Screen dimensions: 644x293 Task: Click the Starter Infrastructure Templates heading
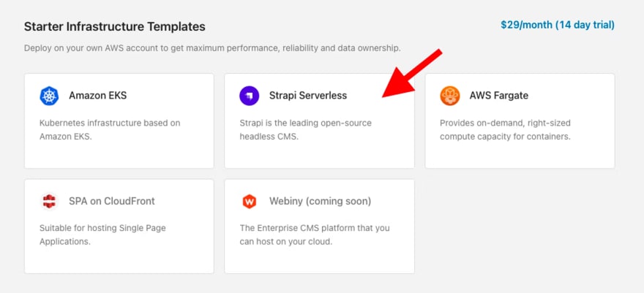tap(115, 26)
